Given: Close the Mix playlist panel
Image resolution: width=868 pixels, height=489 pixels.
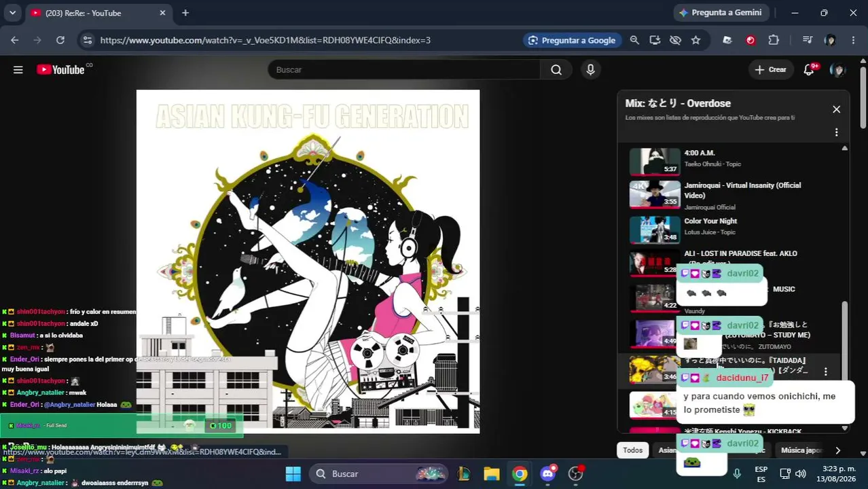Looking at the screenshot, I should click(x=836, y=109).
